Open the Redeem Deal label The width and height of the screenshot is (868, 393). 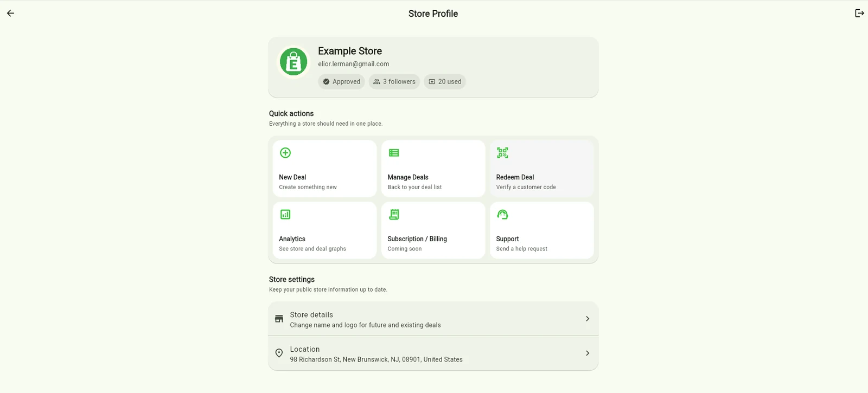[515, 177]
